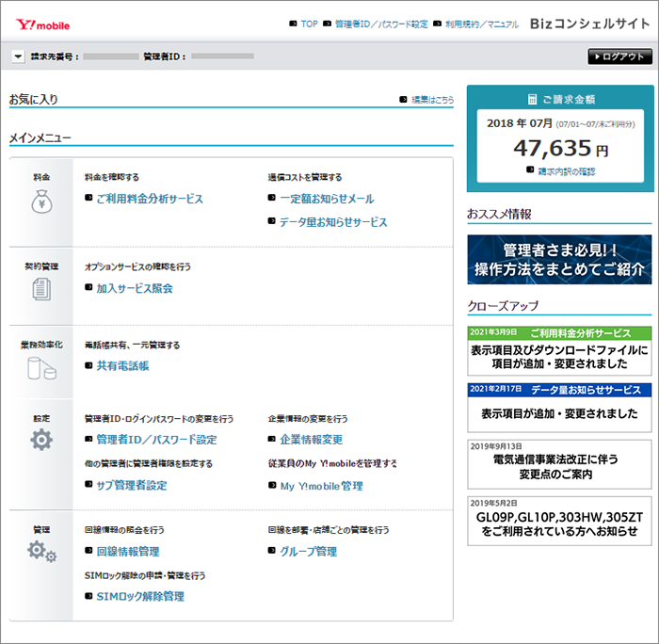The width and height of the screenshot is (659, 644).
Task: Open サブ管理者設定 link
Action: pos(132,485)
